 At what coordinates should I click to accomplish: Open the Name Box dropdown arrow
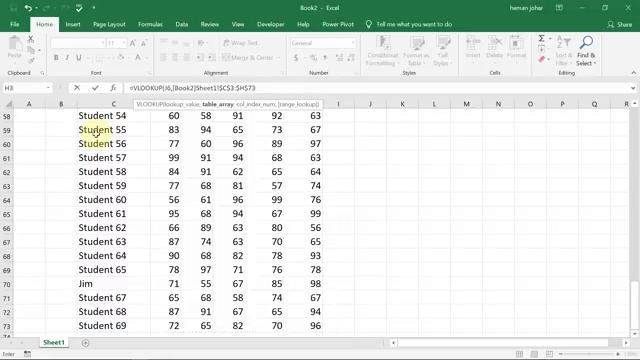pyautogui.click(x=48, y=88)
